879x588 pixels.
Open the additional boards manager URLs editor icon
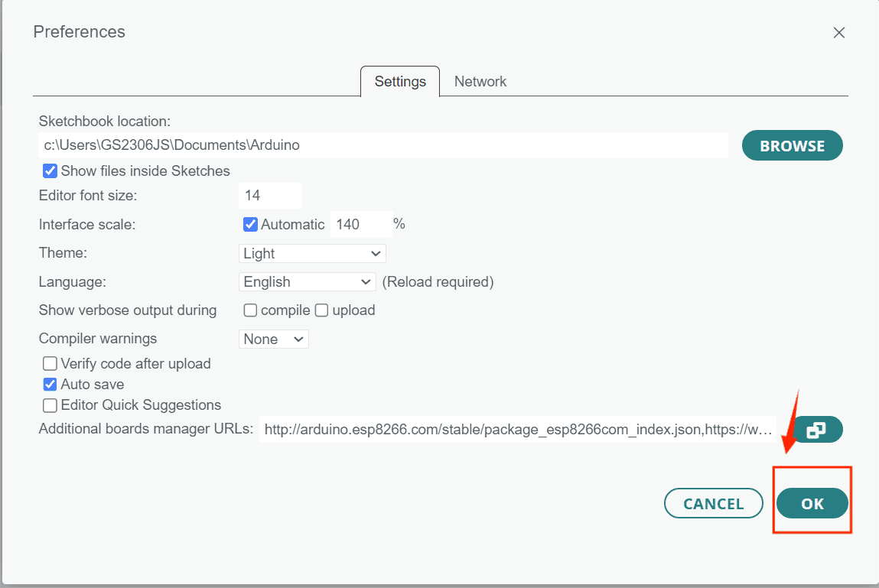817,429
